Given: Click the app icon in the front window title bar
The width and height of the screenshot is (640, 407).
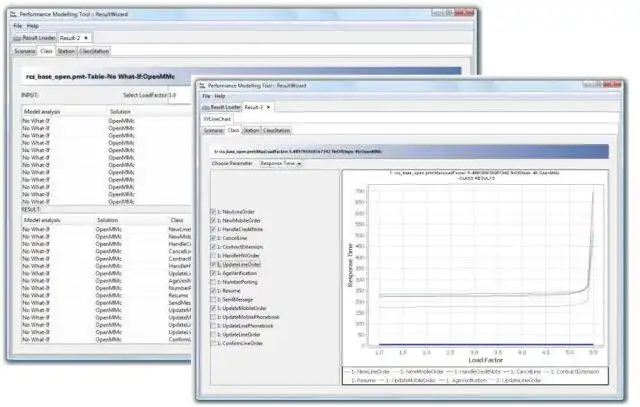Looking at the screenshot, I should [x=202, y=86].
